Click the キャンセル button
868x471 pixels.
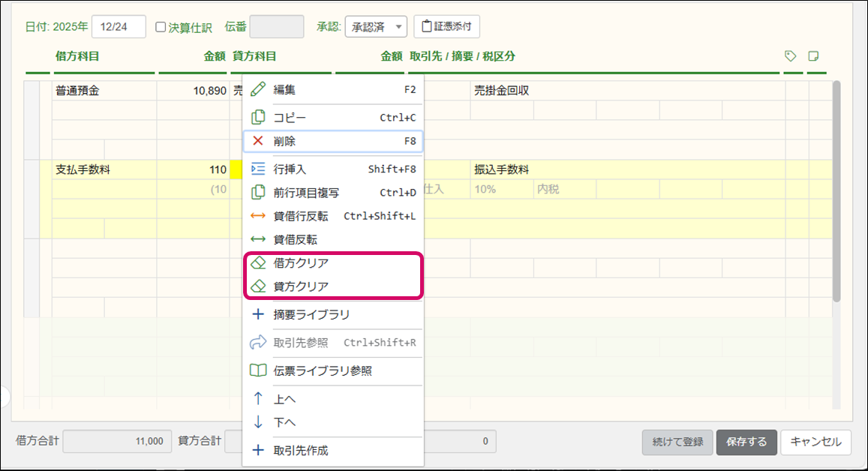pyautogui.click(x=815, y=442)
